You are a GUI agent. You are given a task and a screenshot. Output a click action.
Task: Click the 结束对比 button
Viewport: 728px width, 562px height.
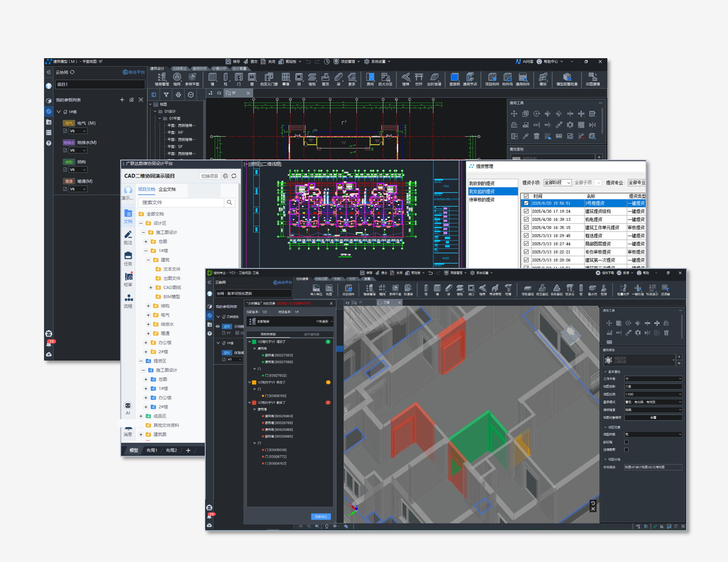tap(321, 517)
